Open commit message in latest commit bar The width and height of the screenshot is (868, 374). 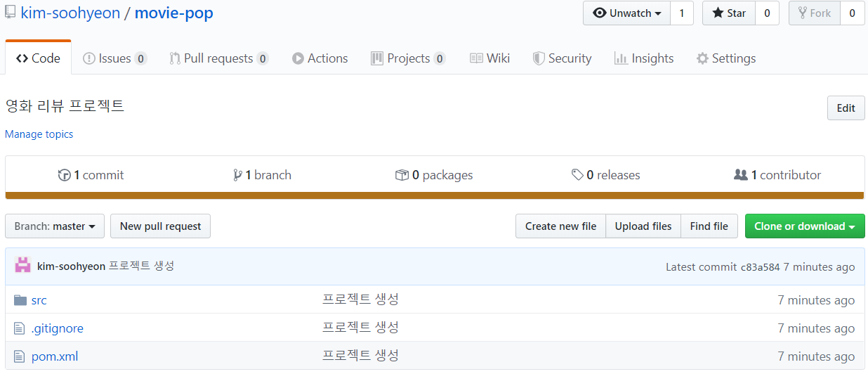pyautogui.click(x=141, y=266)
